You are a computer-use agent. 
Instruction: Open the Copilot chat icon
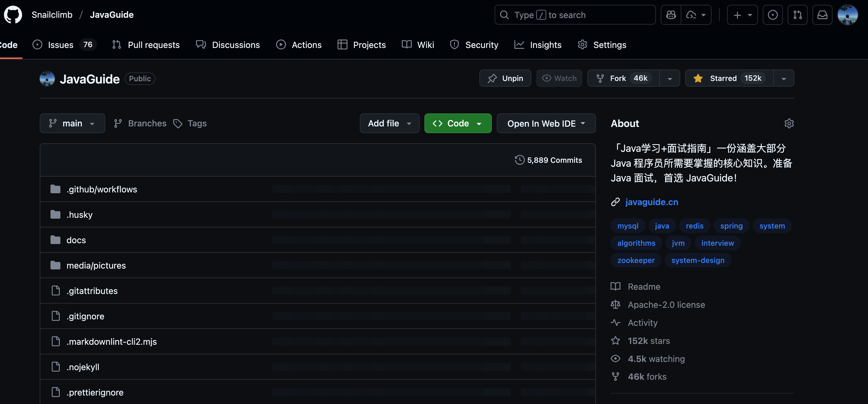tap(671, 15)
